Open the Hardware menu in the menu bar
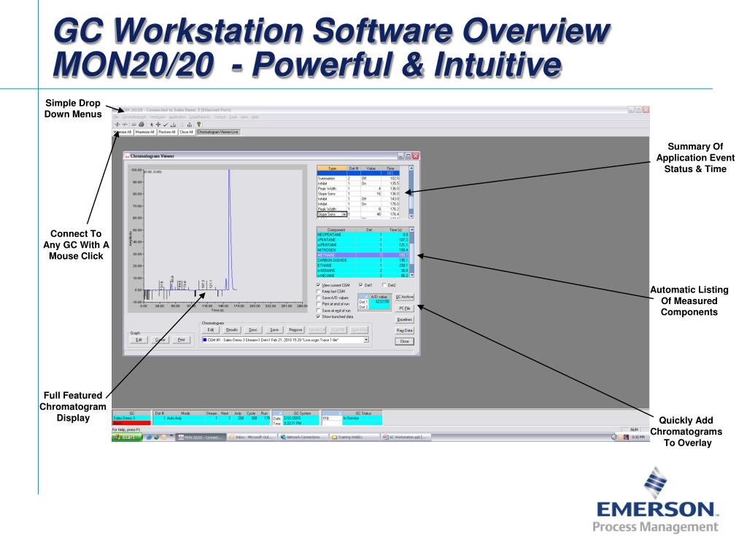747x560 pixels. 158,117
